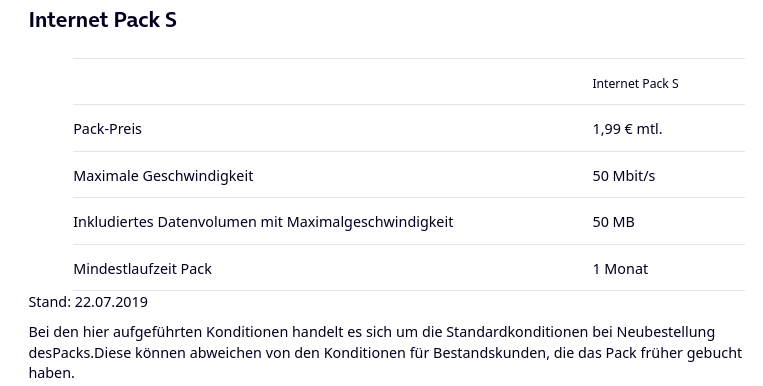The width and height of the screenshot is (763, 386).
Task: Select the Inkludiertes Datenvolumen row label
Action: (263, 222)
